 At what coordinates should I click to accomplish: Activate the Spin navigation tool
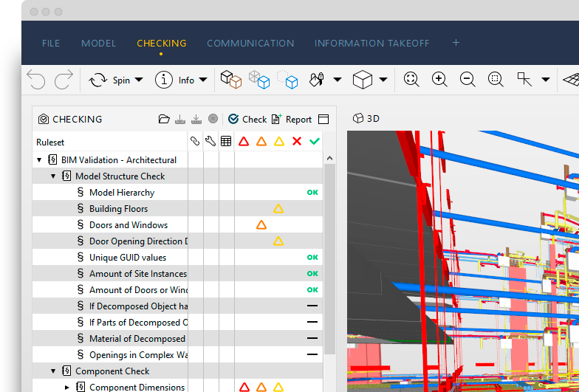point(98,80)
